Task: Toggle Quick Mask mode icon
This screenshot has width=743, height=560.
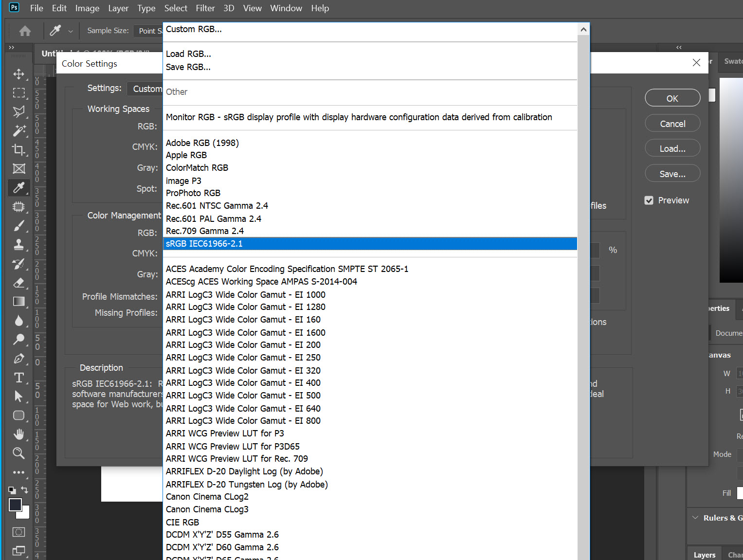Action: pos(18,532)
